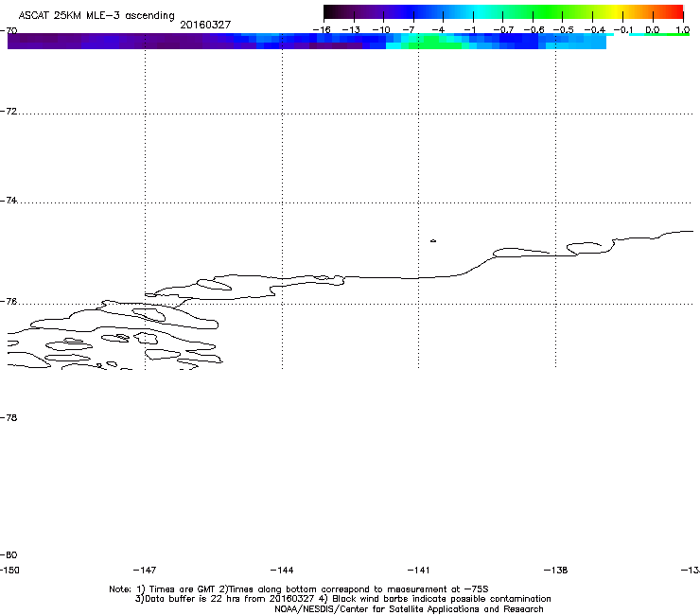The width and height of the screenshot is (700, 615).
Task: Click the color bar label "-7"
Action: point(409,30)
